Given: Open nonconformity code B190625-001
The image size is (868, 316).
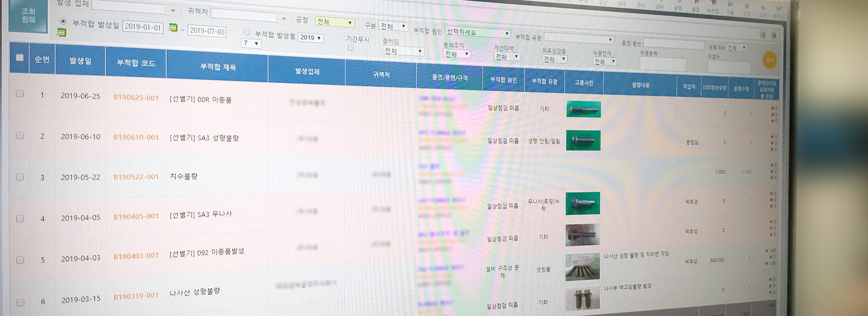Looking at the screenshot, I should pos(136,98).
